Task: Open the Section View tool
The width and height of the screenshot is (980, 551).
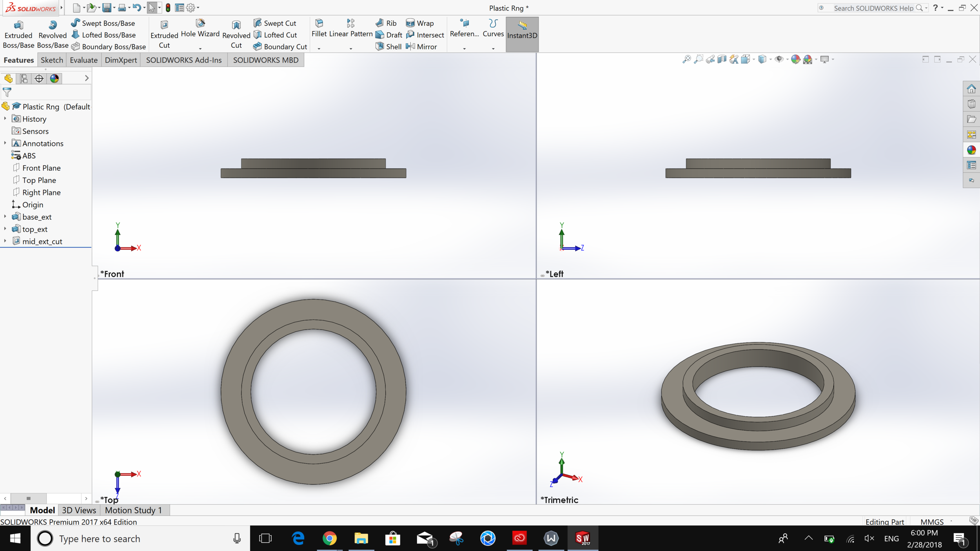Action: click(x=722, y=59)
